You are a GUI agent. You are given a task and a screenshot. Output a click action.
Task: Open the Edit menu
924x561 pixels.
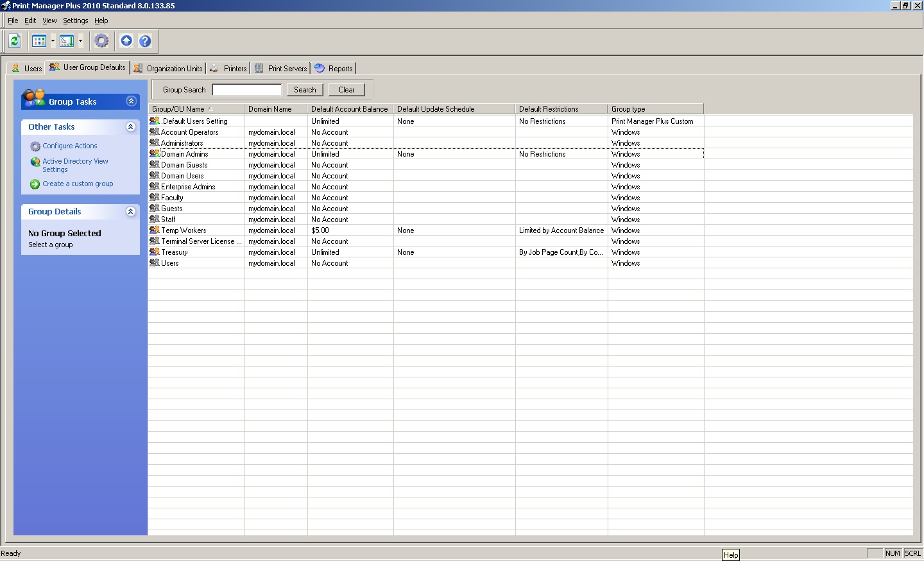pos(30,21)
